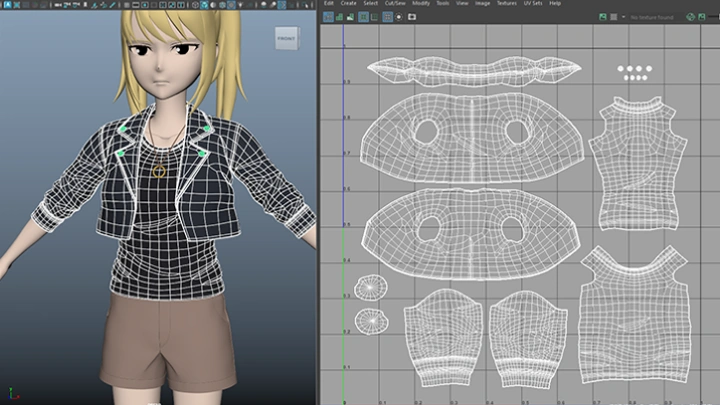Toggle the checkered tile pattern icon
Viewport: 720px width, 405px height.
coord(613,17)
